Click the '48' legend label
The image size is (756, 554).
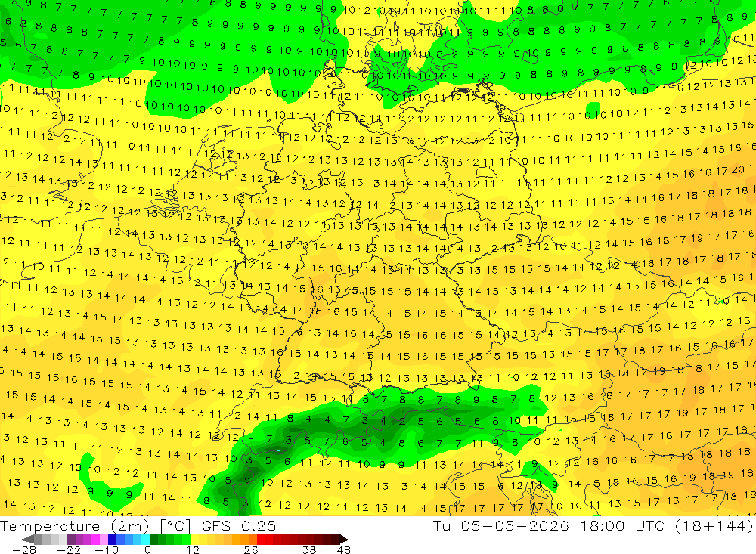[344, 549]
